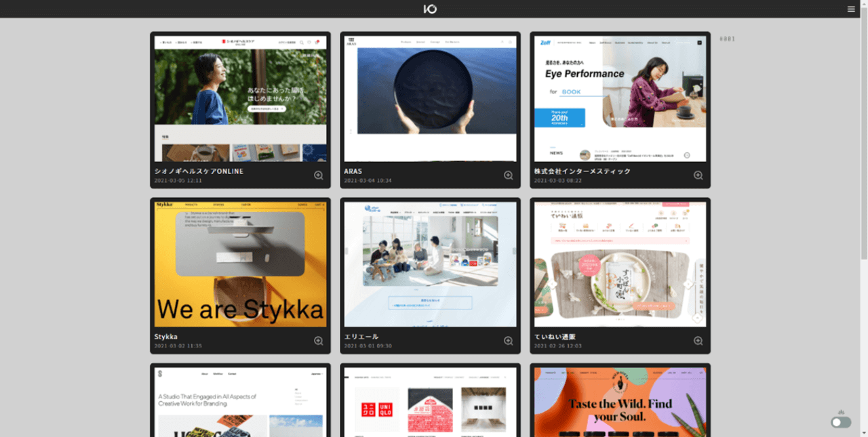Click magnifier icon on Stykka card
The image size is (868, 437).
[318, 341]
